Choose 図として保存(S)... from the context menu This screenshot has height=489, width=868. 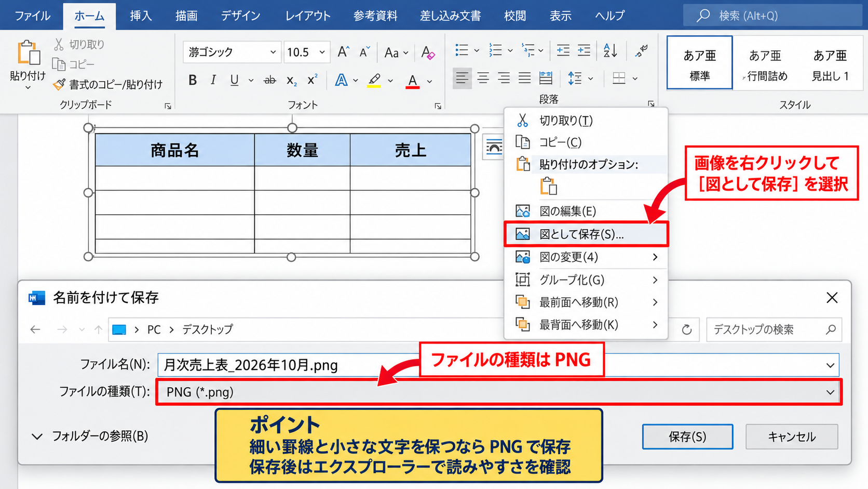pyautogui.click(x=586, y=234)
